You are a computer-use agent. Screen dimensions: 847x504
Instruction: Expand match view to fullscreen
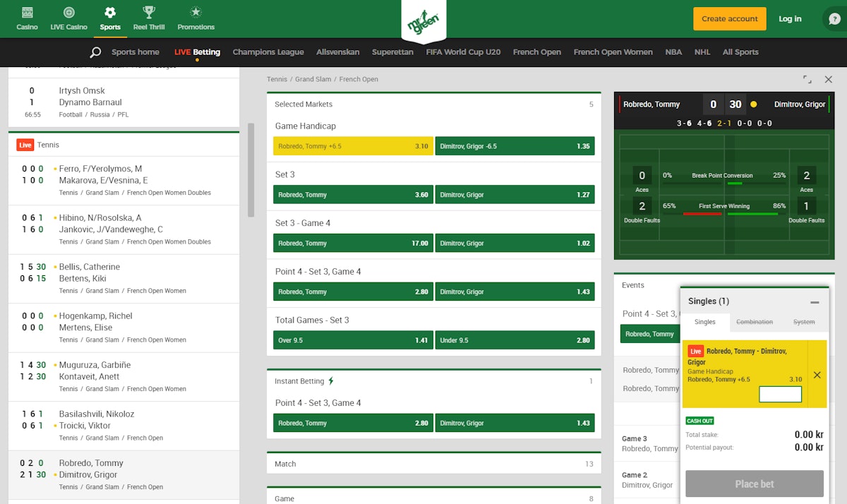tap(807, 80)
